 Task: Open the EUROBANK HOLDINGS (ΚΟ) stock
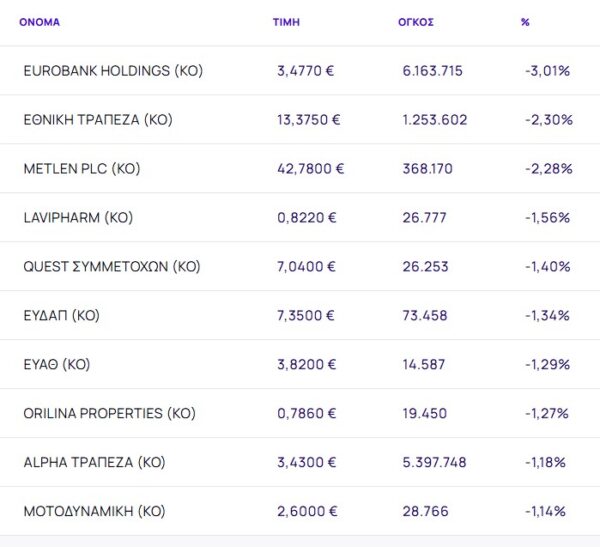coord(113,71)
